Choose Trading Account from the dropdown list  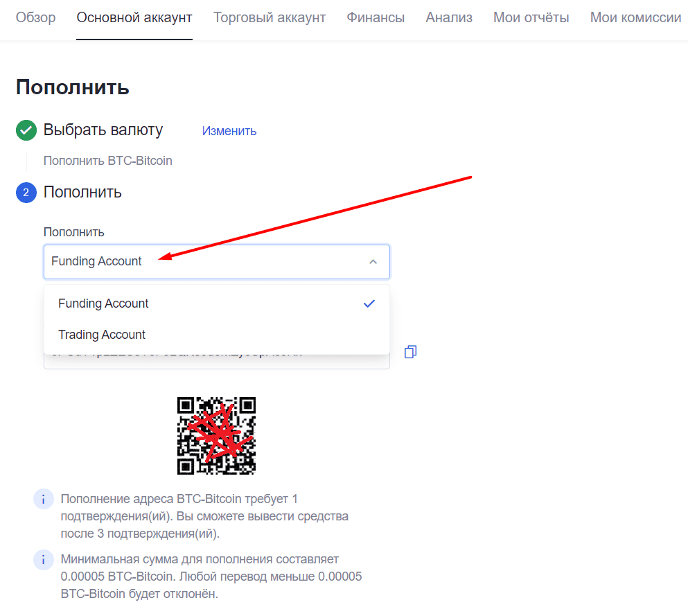tap(217, 335)
